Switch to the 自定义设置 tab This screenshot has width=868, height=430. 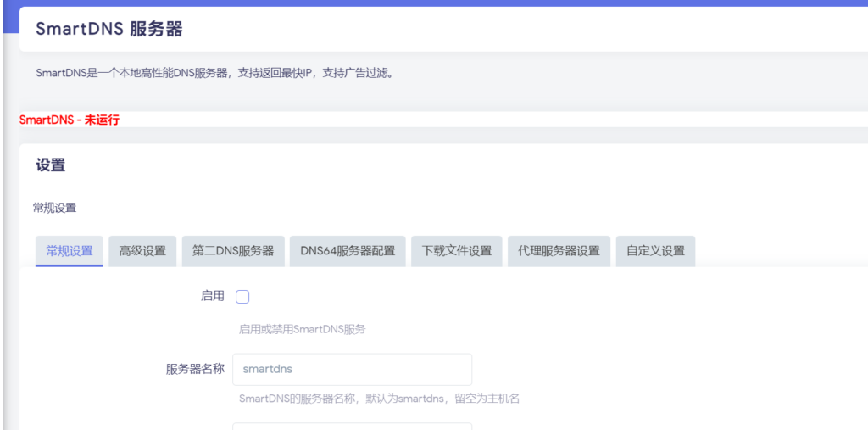point(655,251)
